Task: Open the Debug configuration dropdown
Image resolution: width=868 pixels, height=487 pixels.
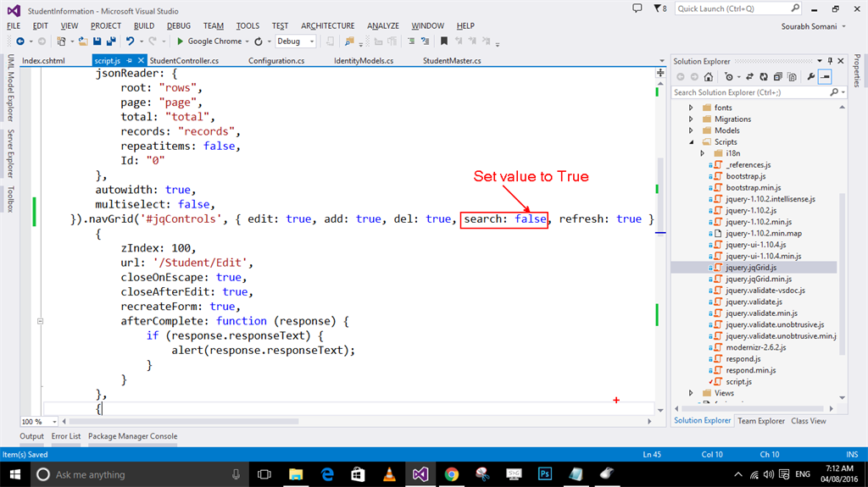Action: (x=296, y=42)
